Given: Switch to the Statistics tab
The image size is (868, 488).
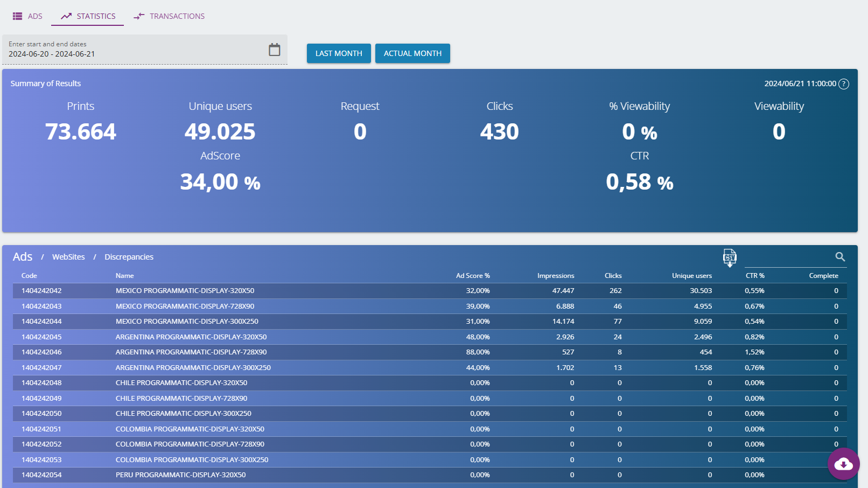Looking at the screenshot, I should pos(88,16).
